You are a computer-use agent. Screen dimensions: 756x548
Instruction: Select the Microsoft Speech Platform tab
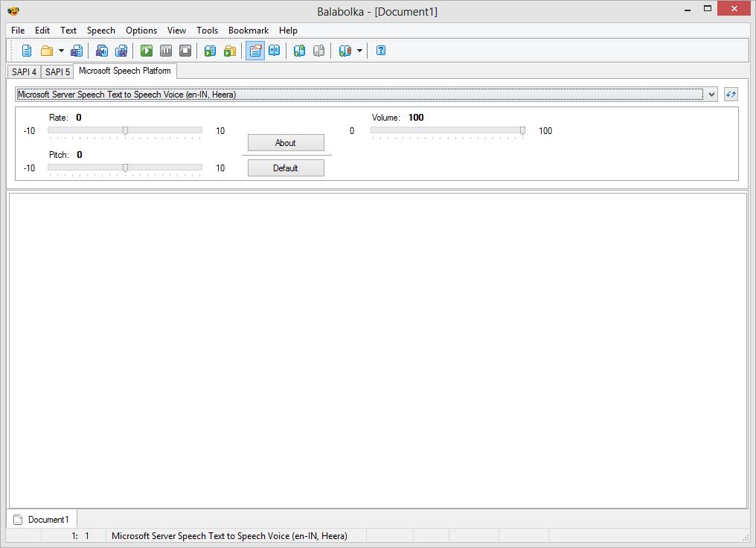pos(125,71)
